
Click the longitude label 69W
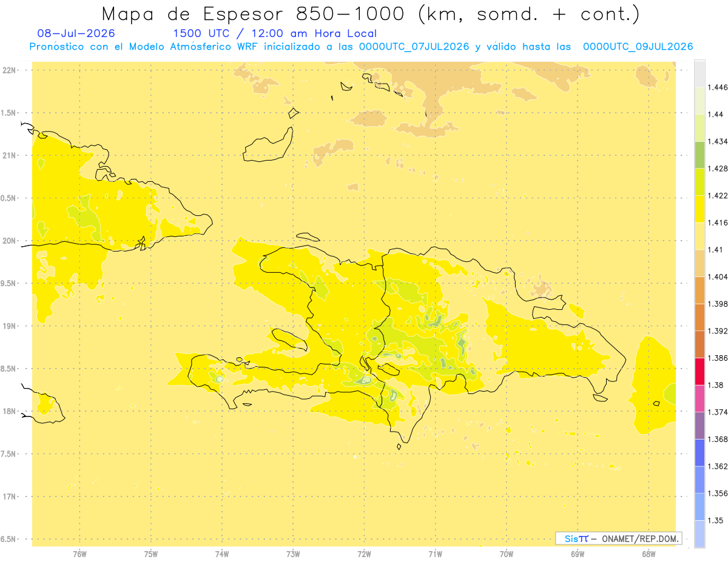(578, 554)
